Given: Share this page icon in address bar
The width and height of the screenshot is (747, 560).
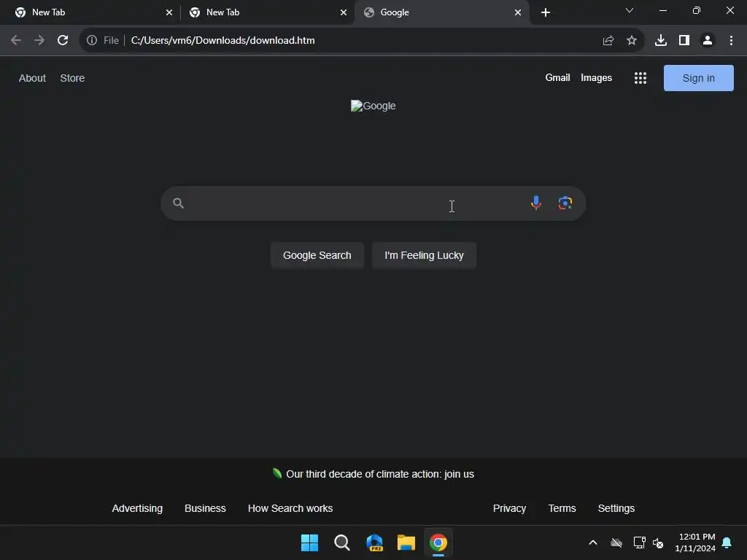Looking at the screenshot, I should pos(608,41).
